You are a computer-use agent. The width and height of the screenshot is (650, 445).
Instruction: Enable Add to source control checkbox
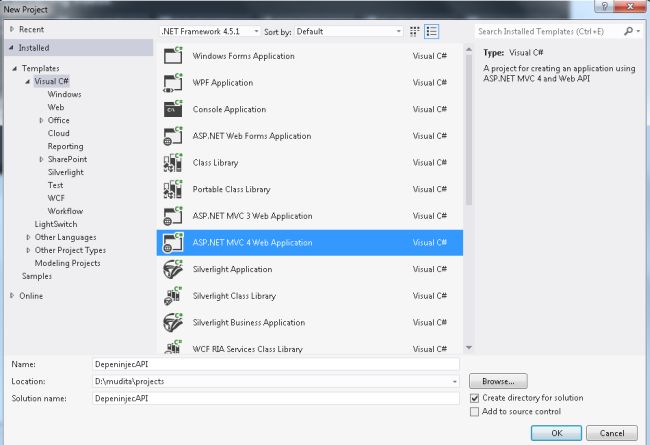[x=475, y=411]
